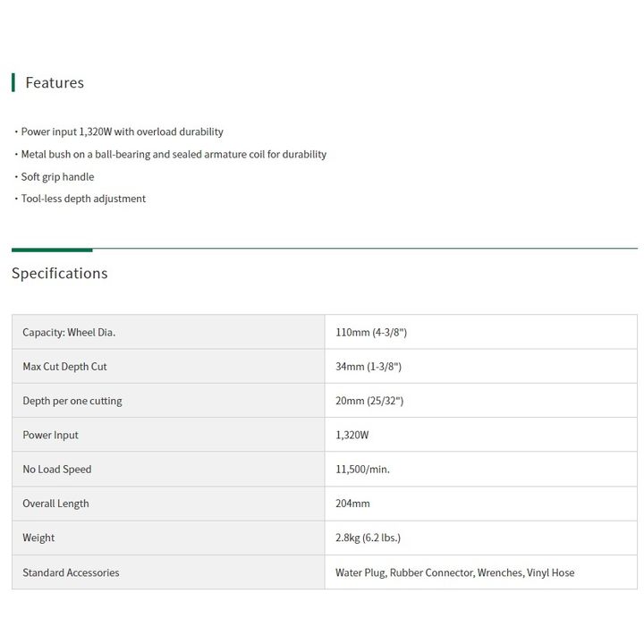Click the 'Max Cut Depth Cut' row label
644x644 pixels.
click(x=64, y=367)
